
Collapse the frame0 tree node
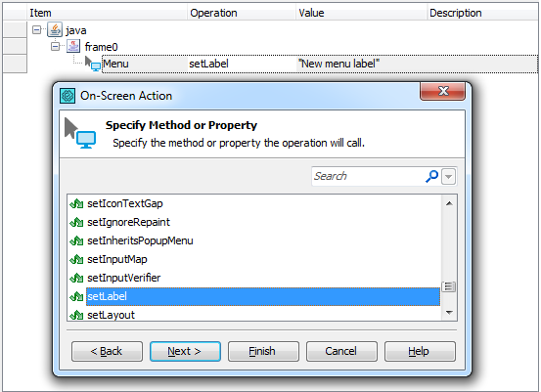[55, 46]
